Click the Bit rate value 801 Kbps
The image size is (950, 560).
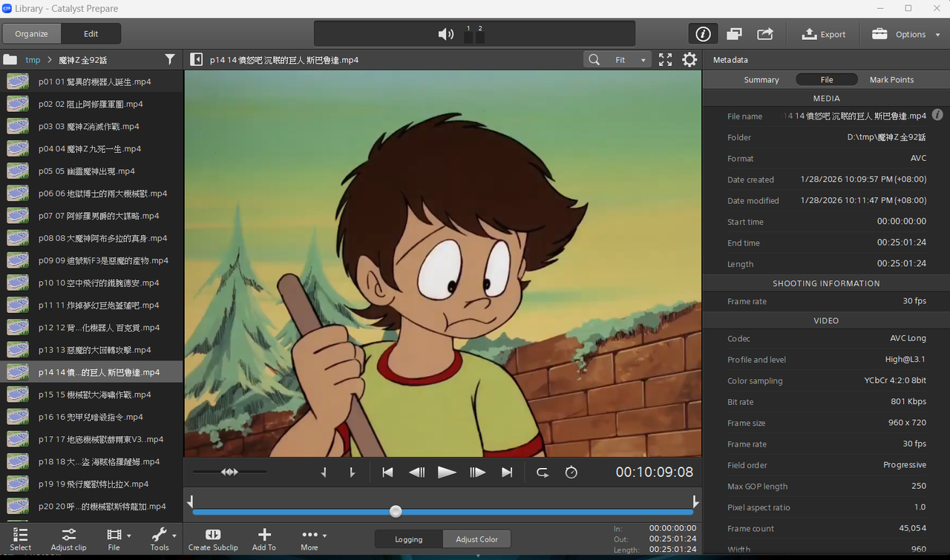908,402
